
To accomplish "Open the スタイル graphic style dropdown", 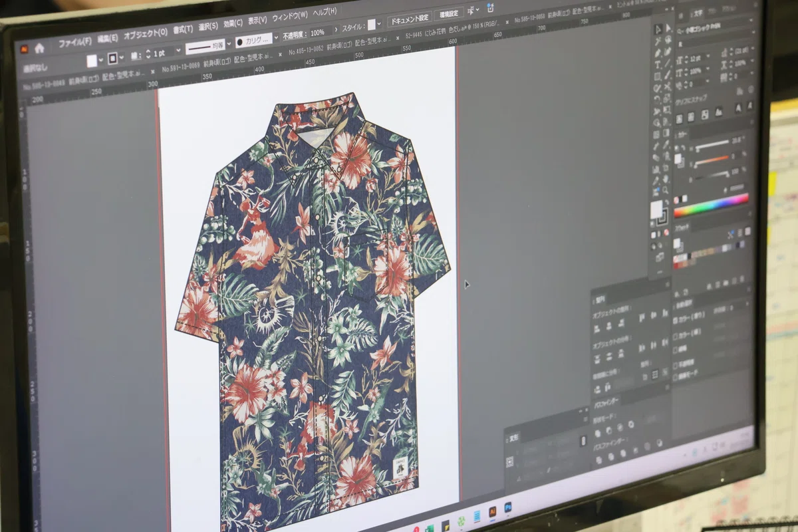I will tap(379, 25).
